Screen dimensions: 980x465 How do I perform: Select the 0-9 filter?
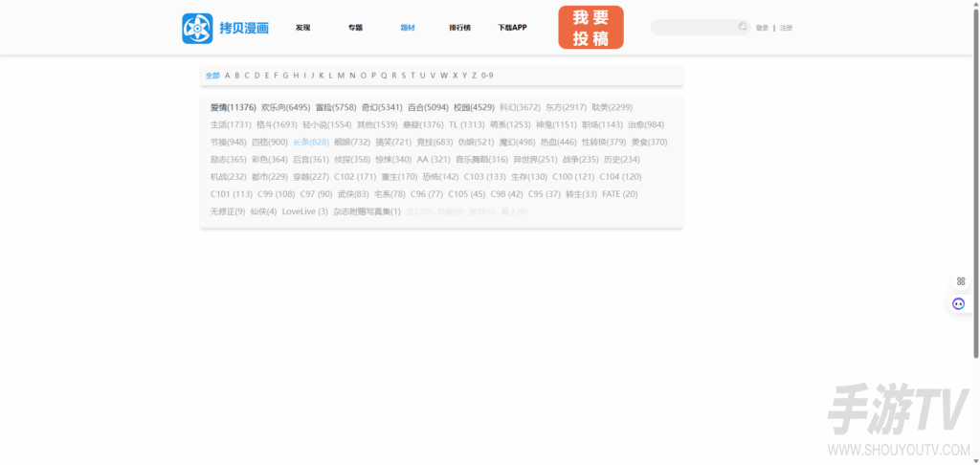point(487,76)
